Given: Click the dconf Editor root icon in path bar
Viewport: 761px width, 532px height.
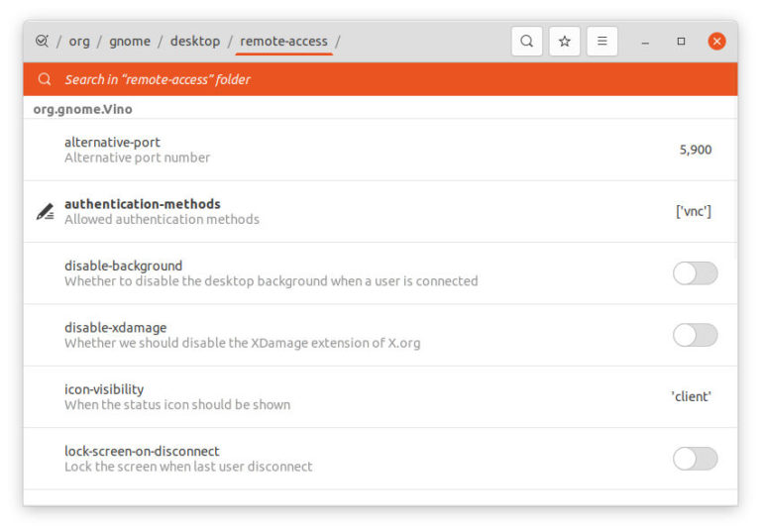Looking at the screenshot, I should (x=42, y=42).
